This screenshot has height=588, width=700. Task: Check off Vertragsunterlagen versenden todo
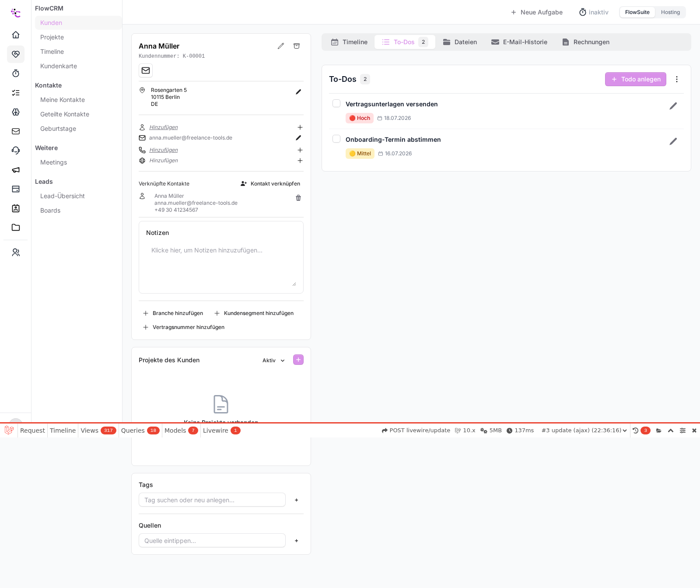[x=336, y=103]
